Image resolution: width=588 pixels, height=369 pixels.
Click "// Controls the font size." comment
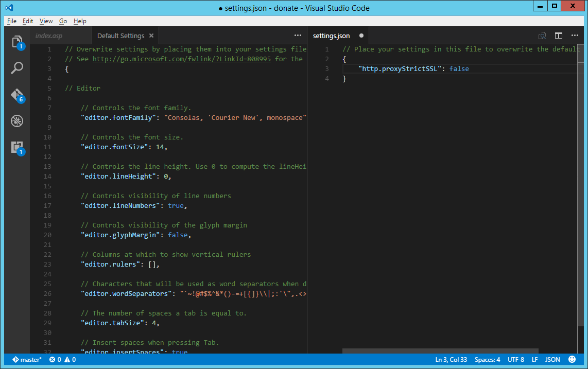132,137
